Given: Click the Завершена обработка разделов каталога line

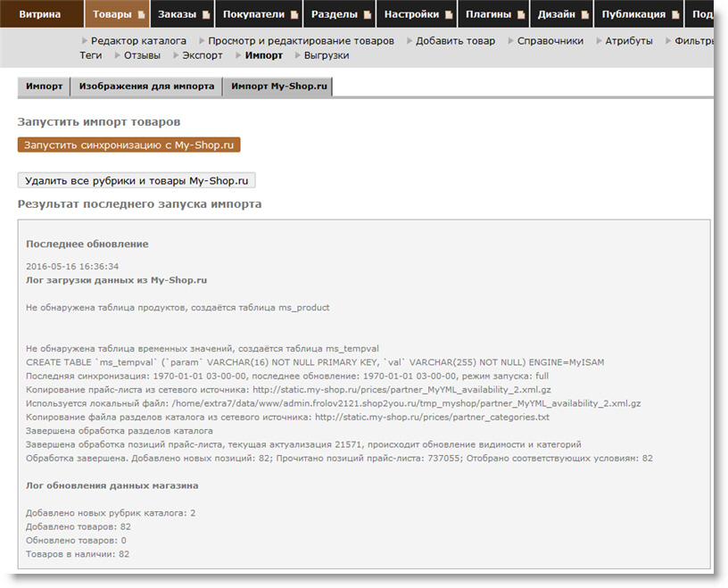Looking at the screenshot, I should pyautogui.click(x=120, y=431).
